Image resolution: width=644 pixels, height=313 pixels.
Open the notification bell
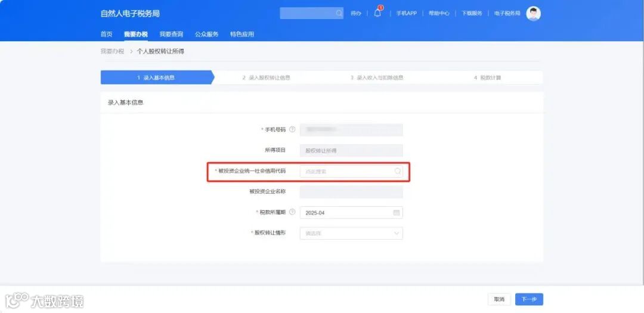[377, 13]
